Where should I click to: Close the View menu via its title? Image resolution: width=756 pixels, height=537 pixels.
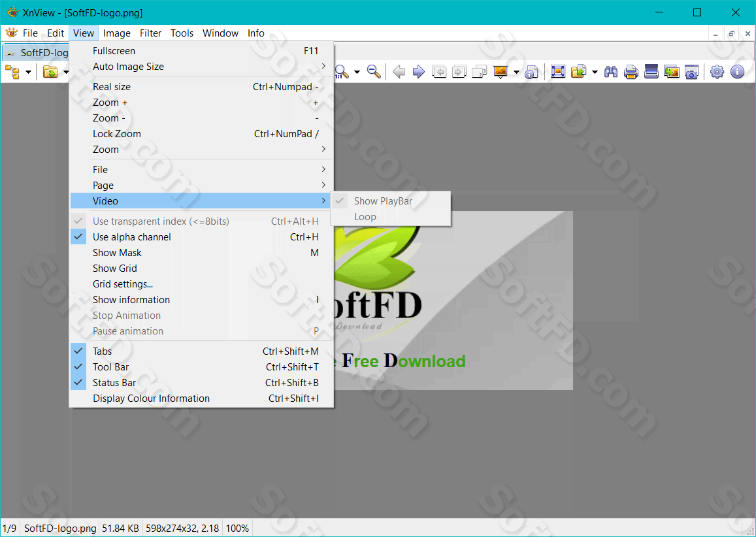pyautogui.click(x=84, y=33)
